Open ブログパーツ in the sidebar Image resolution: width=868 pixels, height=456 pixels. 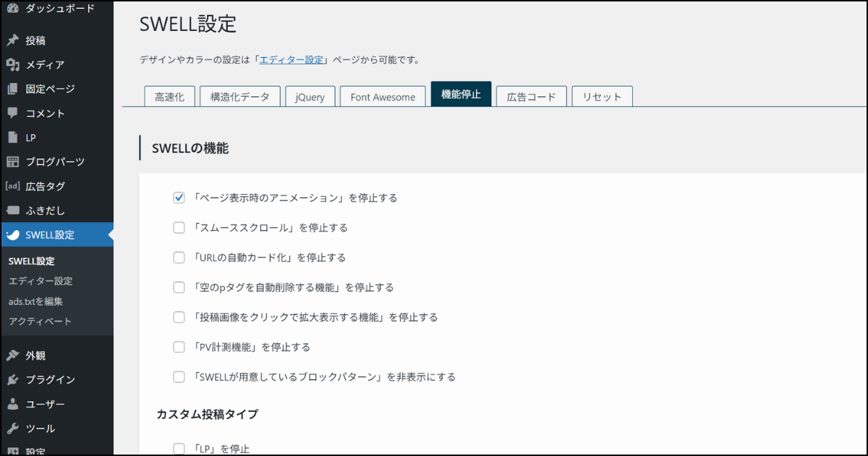pyautogui.click(x=56, y=161)
